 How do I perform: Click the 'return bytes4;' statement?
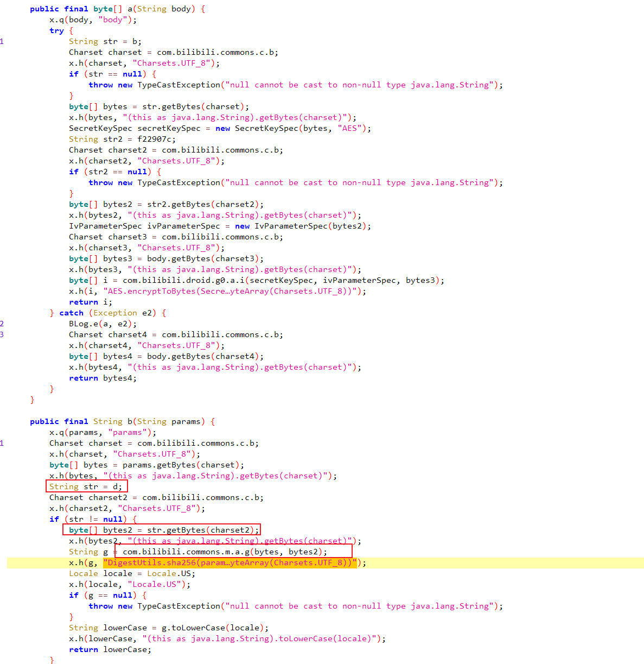(x=103, y=378)
